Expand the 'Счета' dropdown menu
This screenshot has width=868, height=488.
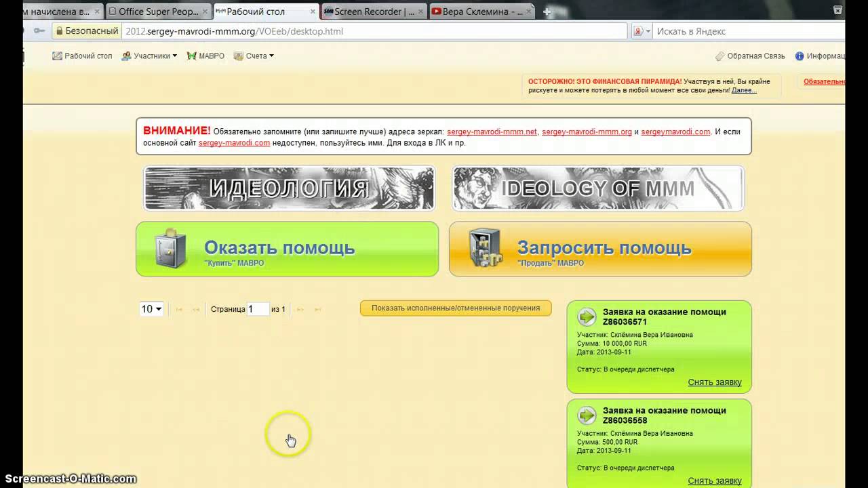(x=254, y=56)
